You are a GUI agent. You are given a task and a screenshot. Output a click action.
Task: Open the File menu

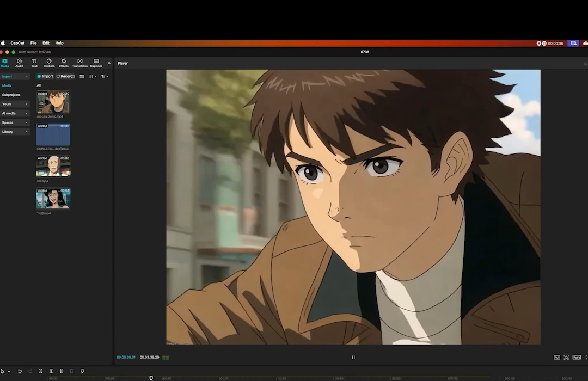pyautogui.click(x=33, y=43)
